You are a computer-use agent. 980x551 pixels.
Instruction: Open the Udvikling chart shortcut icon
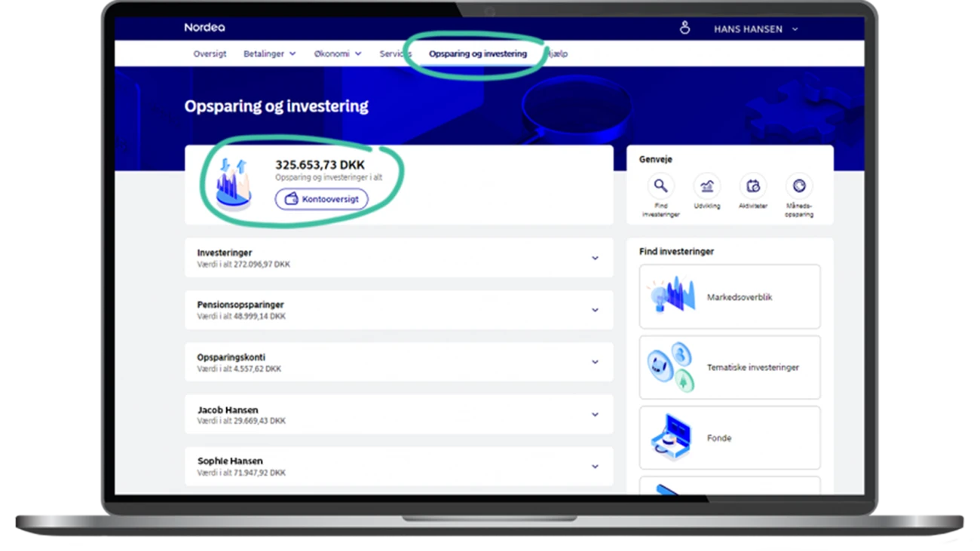[707, 185]
